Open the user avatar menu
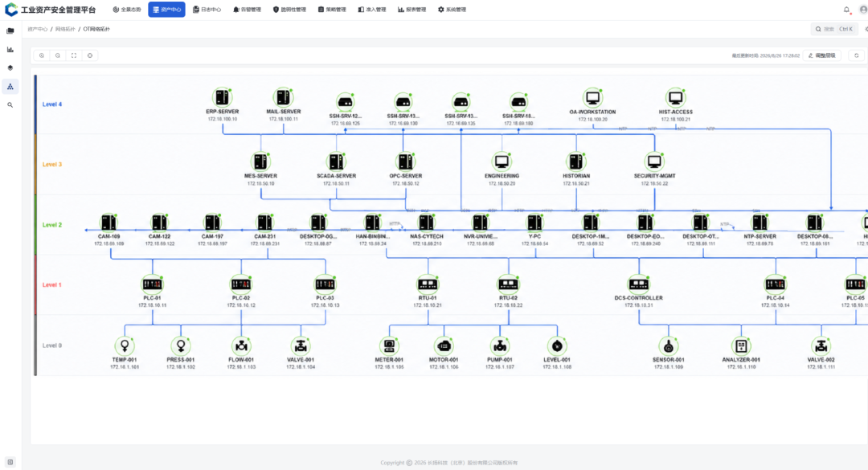 tap(863, 10)
